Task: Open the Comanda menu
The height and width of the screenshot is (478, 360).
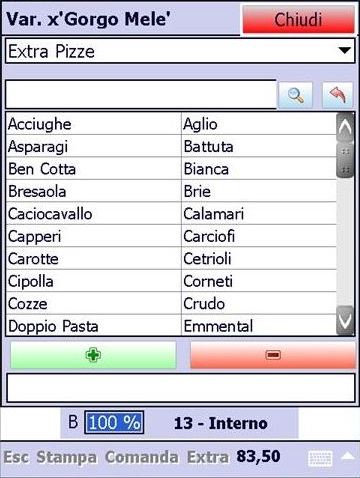Action: click(x=142, y=457)
